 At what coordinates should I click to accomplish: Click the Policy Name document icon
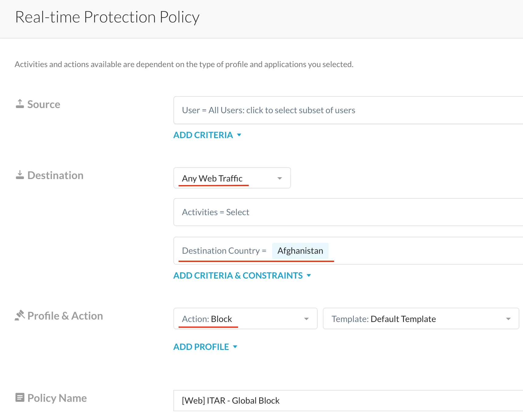tap(20, 398)
